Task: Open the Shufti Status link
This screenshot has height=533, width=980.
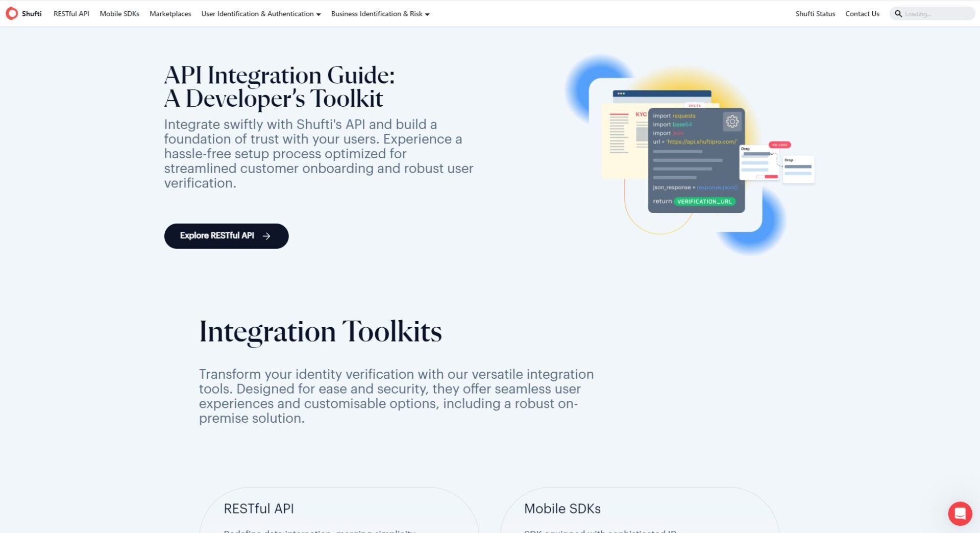Action: click(x=815, y=14)
